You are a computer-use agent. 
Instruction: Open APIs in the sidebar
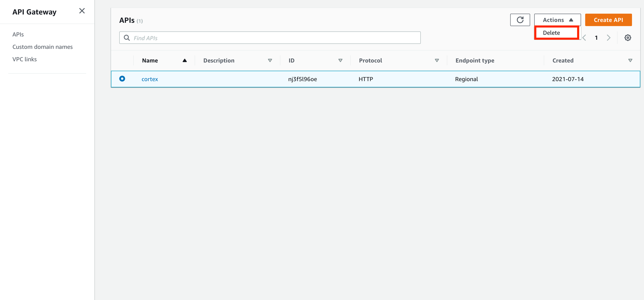(x=18, y=34)
